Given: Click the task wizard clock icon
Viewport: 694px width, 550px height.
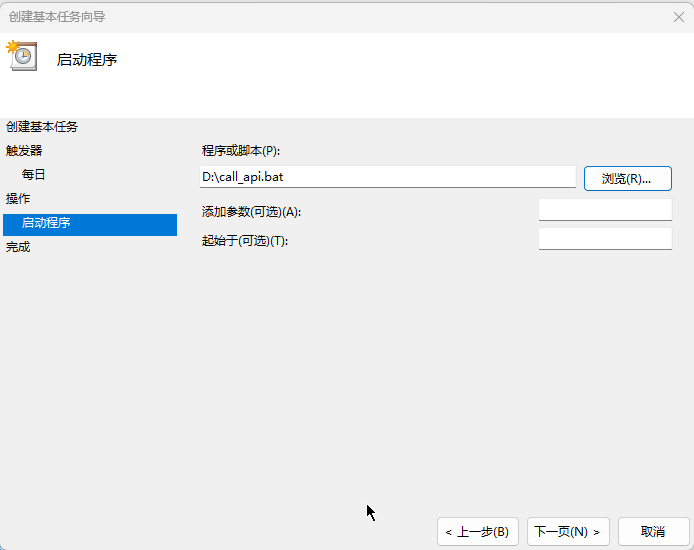Looking at the screenshot, I should 22,55.
